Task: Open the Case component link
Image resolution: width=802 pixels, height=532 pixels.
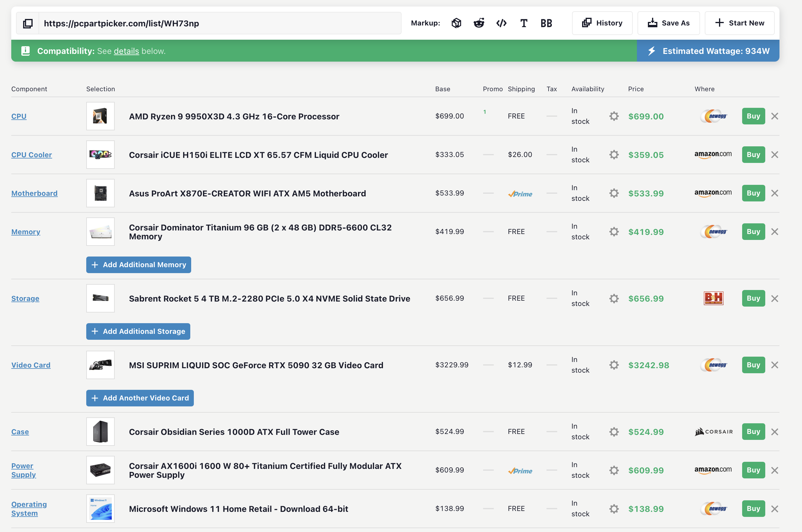Action: coord(20,432)
